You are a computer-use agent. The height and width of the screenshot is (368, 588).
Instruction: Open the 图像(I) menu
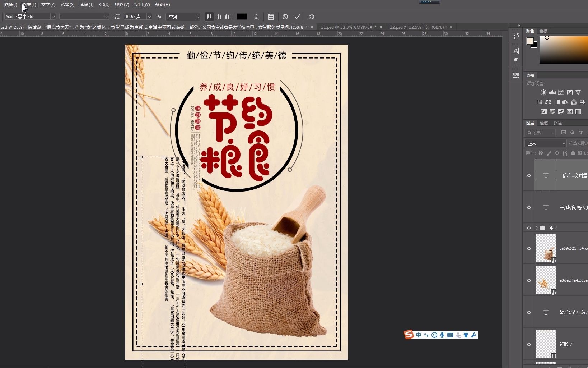(x=10, y=5)
